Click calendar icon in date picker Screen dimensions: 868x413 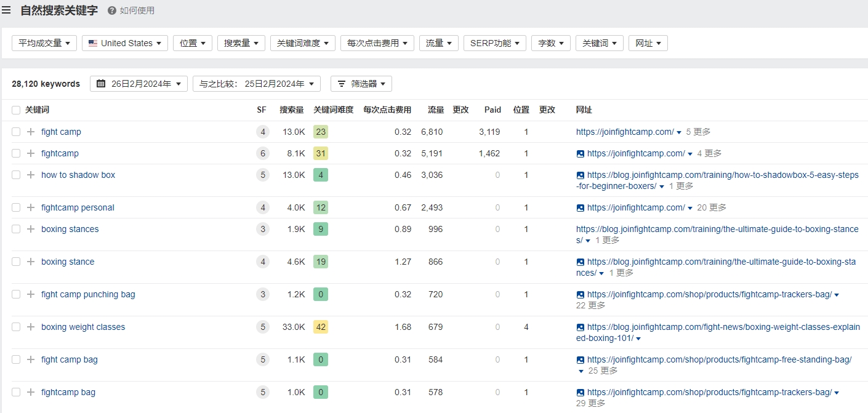pyautogui.click(x=101, y=84)
